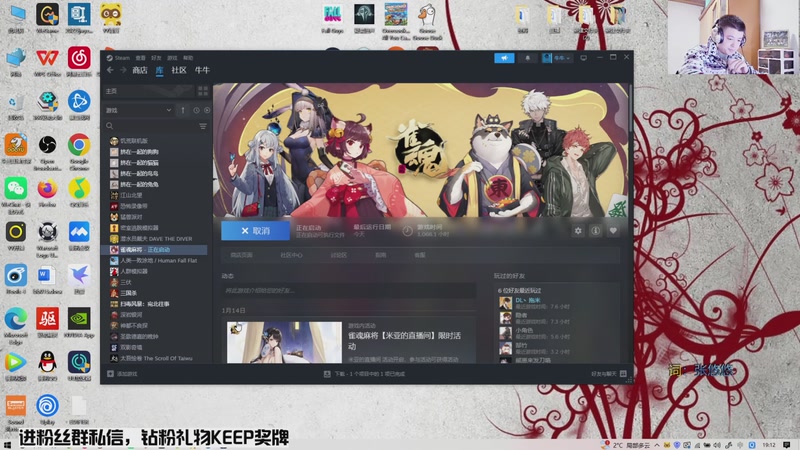Open game settings gear icon
This screenshot has width=800, height=450.
578,231
